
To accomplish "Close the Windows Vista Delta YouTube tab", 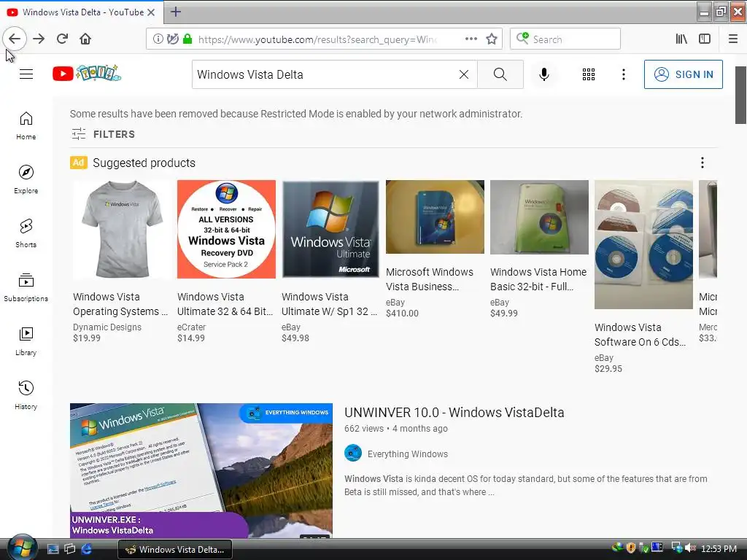I will [x=151, y=12].
